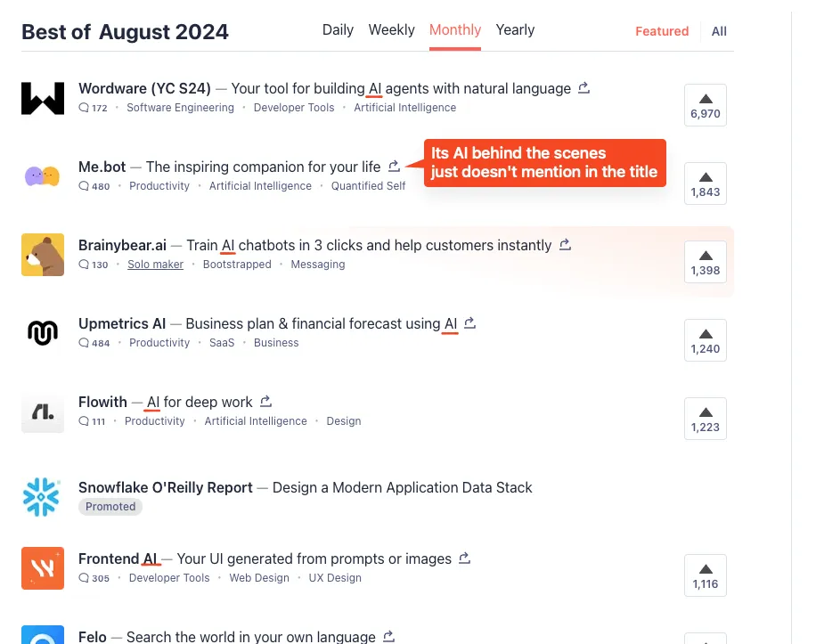View Frontend AI comments icon (305)

click(x=84, y=578)
